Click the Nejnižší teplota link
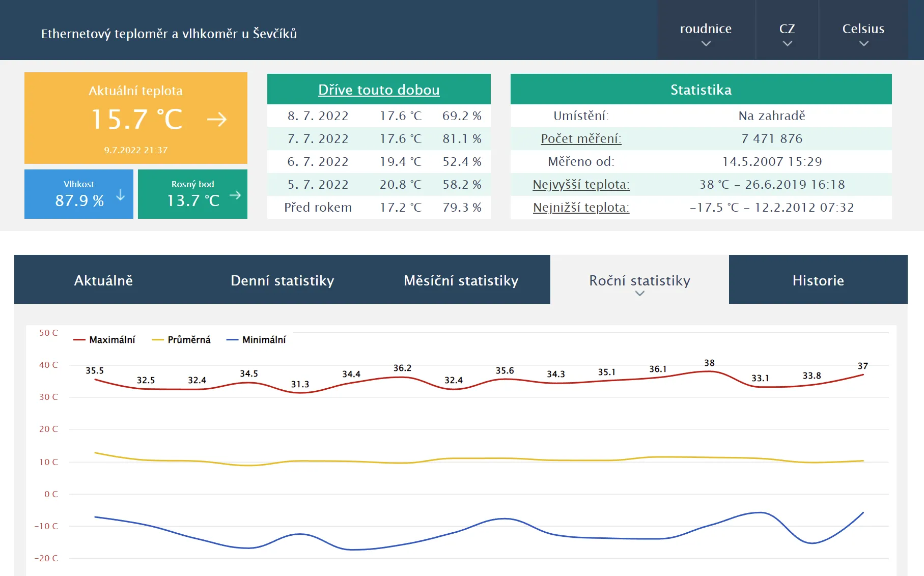The width and height of the screenshot is (924, 576). (x=580, y=207)
